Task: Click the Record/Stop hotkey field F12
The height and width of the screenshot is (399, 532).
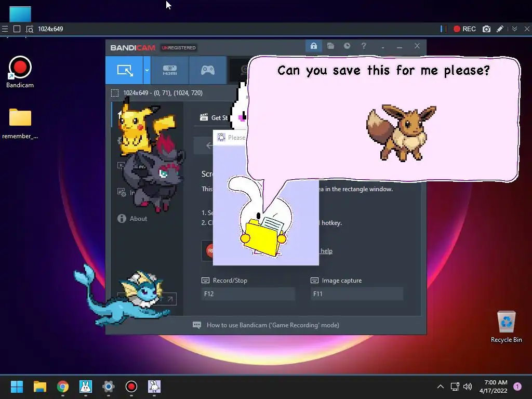Action: click(248, 294)
